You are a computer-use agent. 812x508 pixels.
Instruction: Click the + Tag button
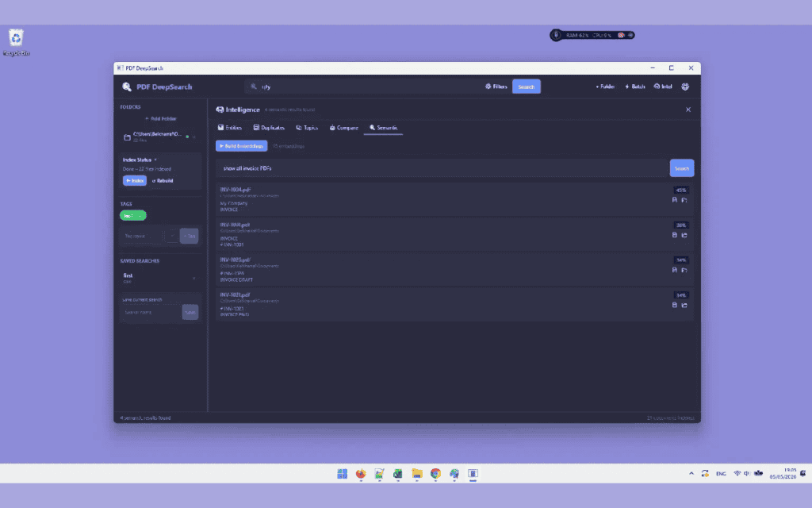click(189, 236)
